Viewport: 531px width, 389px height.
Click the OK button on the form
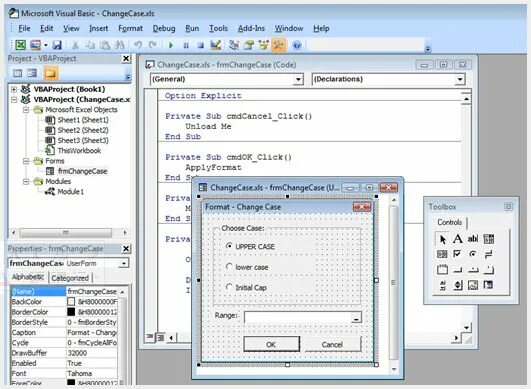(271, 344)
